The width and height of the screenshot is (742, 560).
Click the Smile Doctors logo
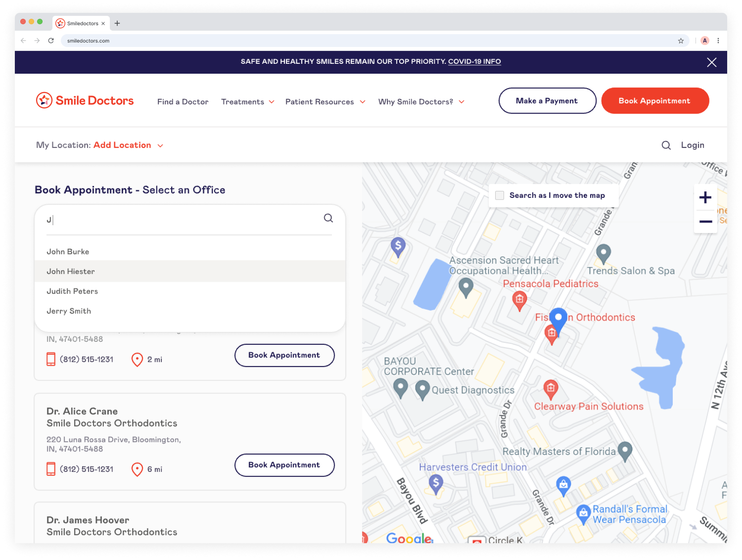click(x=85, y=100)
